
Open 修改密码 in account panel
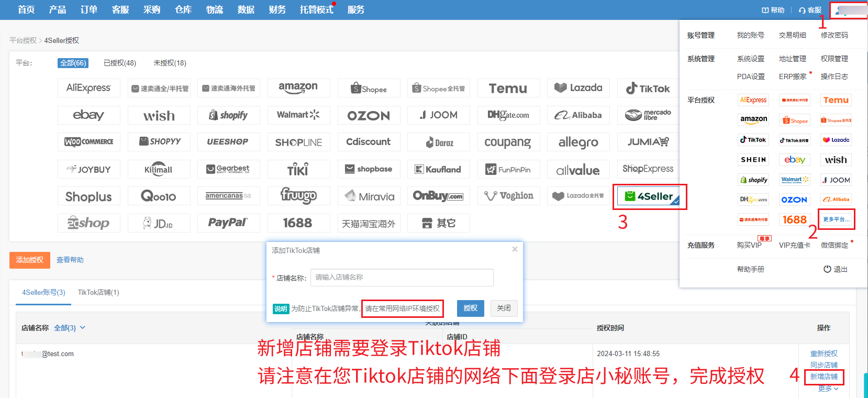coord(834,35)
